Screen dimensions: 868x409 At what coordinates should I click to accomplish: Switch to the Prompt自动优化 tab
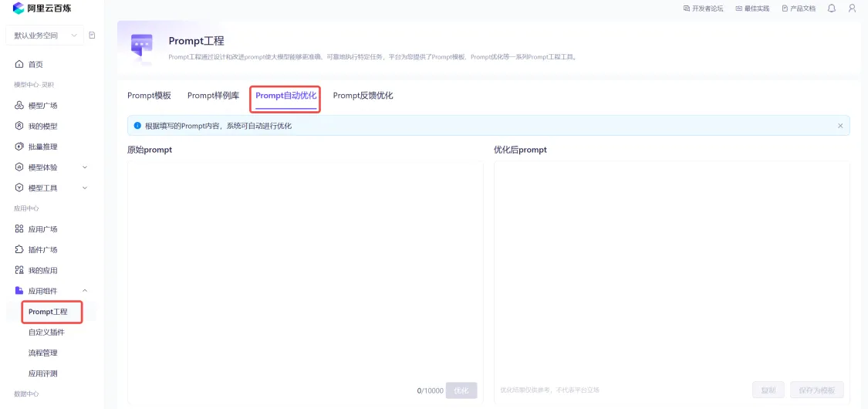click(x=285, y=95)
